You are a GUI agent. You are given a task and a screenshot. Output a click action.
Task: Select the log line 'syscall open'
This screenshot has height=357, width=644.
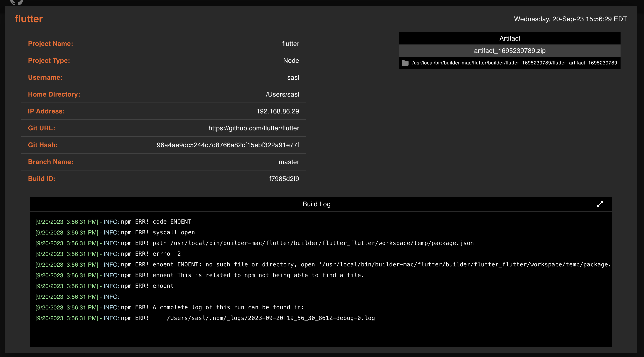115,233
